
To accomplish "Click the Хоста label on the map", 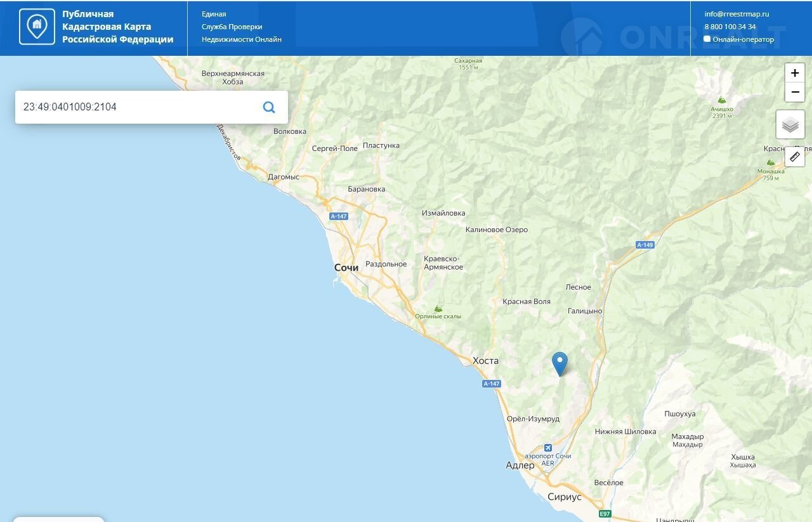I will tap(485, 361).
